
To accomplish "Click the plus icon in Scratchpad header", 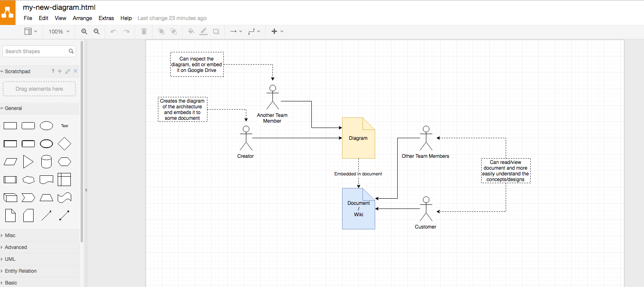I will pyautogui.click(x=60, y=71).
